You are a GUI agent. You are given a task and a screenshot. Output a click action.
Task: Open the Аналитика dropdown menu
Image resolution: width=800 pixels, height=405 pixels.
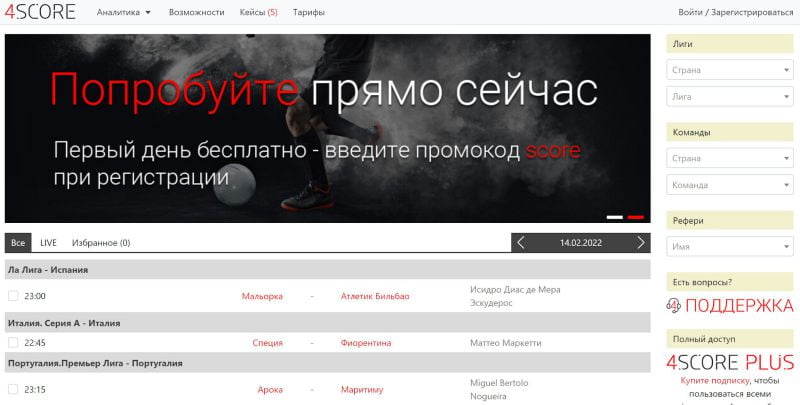tap(123, 12)
